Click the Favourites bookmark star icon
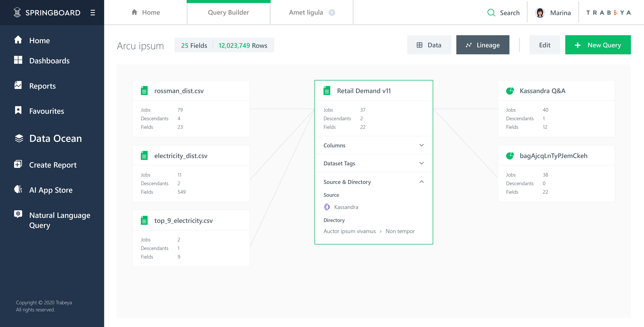 click(18, 110)
